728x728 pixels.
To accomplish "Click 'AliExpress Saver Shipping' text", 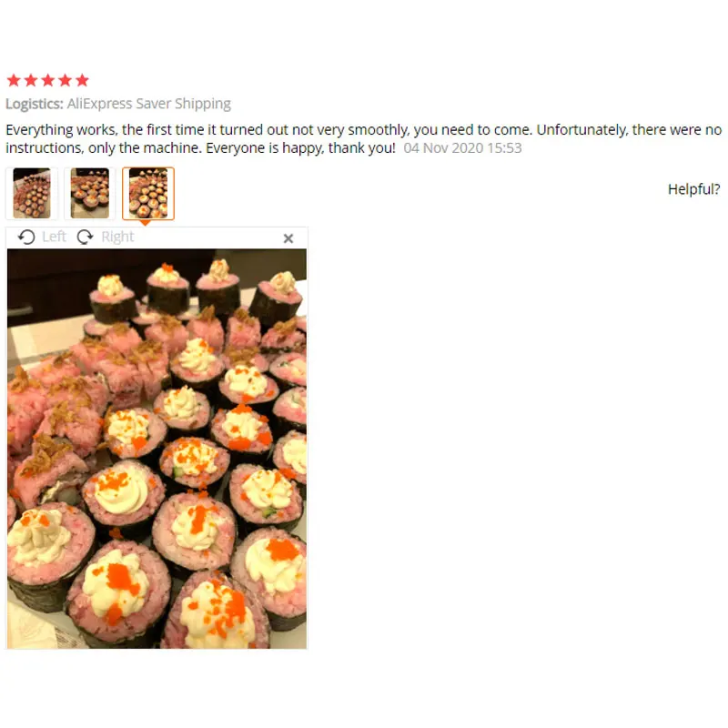I will (149, 104).
